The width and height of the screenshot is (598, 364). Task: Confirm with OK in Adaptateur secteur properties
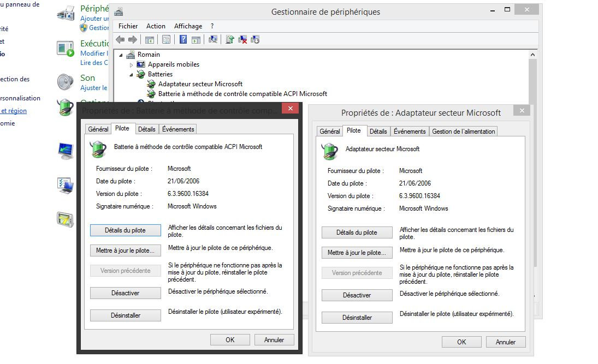pos(461,342)
